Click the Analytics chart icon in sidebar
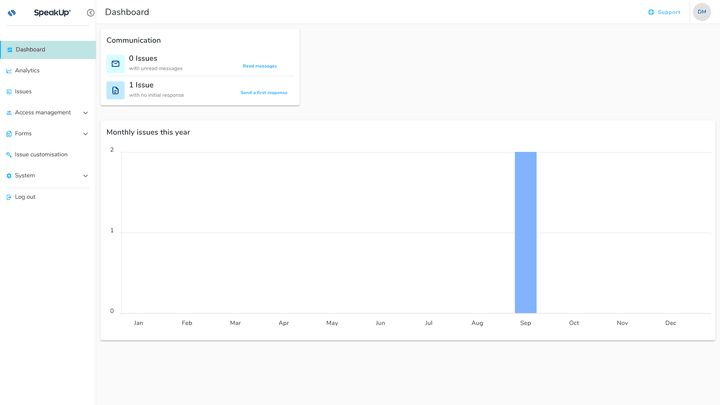720x405 pixels. (9, 71)
